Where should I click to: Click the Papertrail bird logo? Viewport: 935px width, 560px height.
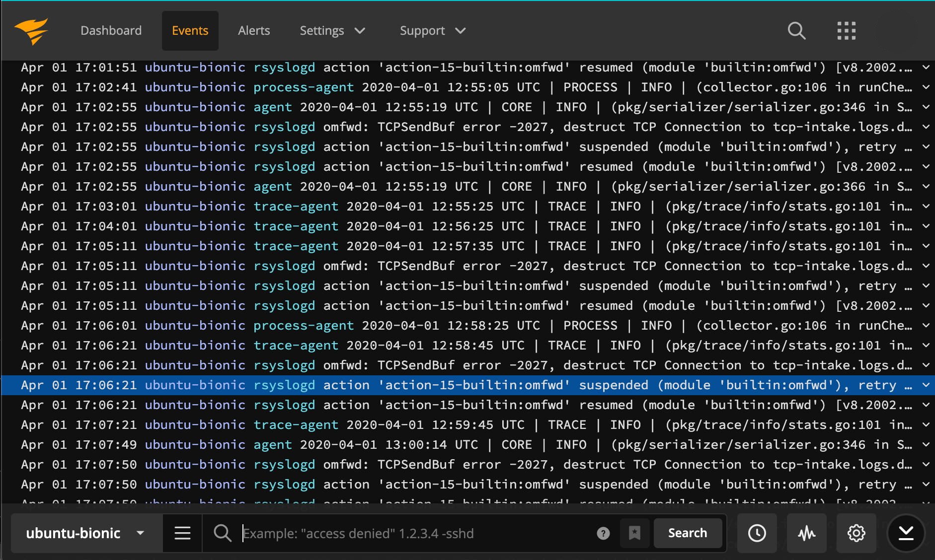pyautogui.click(x=32, y=31)
